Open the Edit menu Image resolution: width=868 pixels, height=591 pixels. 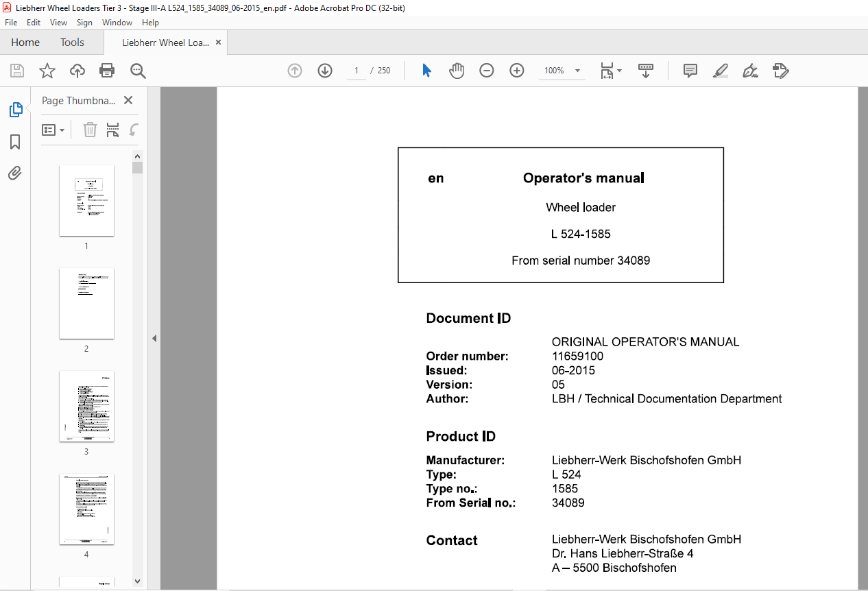[34, 23]
